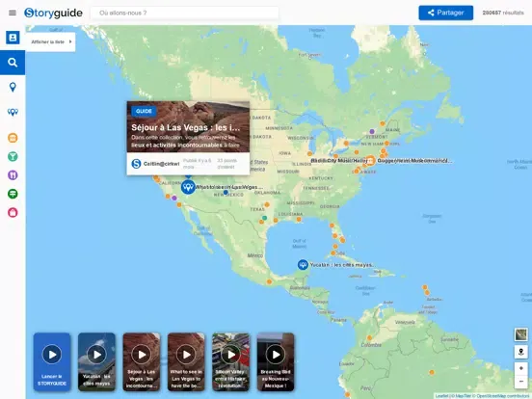Click the Las Vegas blue guide marker
This screenshot has height=399, width=532.
pos(188,187)
